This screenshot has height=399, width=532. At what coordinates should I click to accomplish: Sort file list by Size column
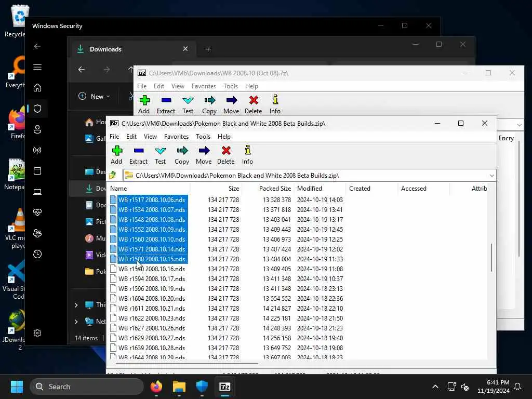[x=217, y=188]
